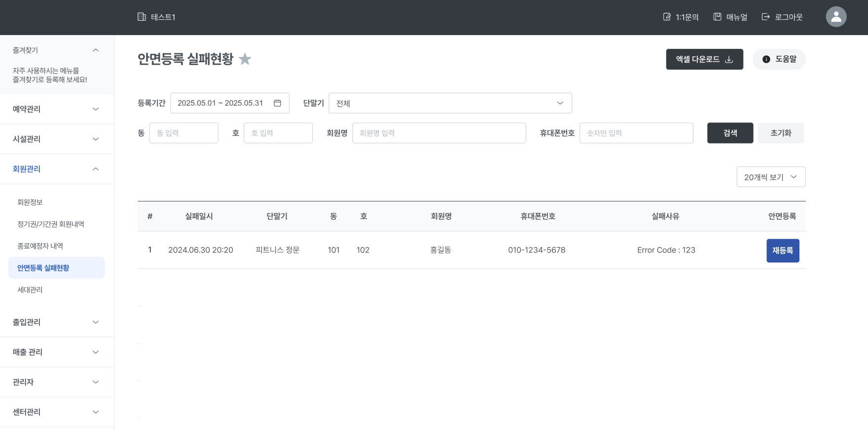Open 정기권/기간권 회원내역 submenu

[x=51, y=224]
